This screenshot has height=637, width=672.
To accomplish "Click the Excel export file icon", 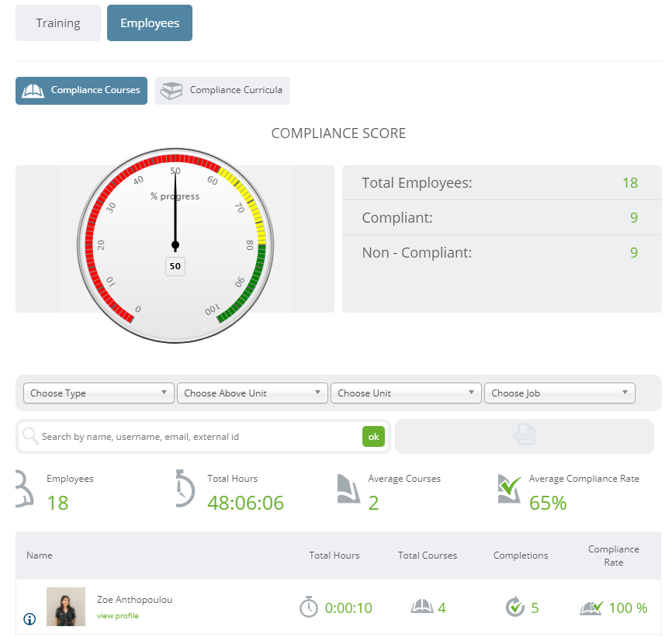I will [525, 434].
